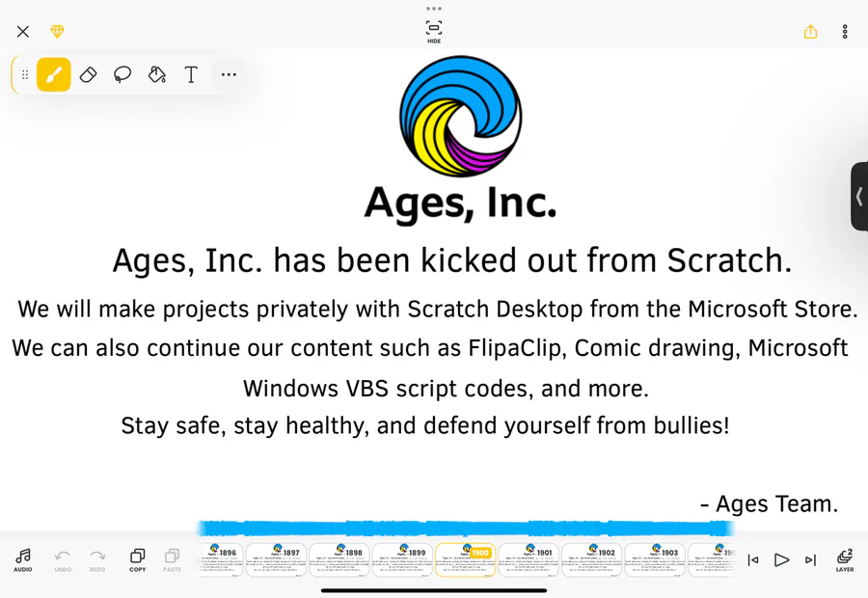Open the premium diamond icon

point(57,32)
